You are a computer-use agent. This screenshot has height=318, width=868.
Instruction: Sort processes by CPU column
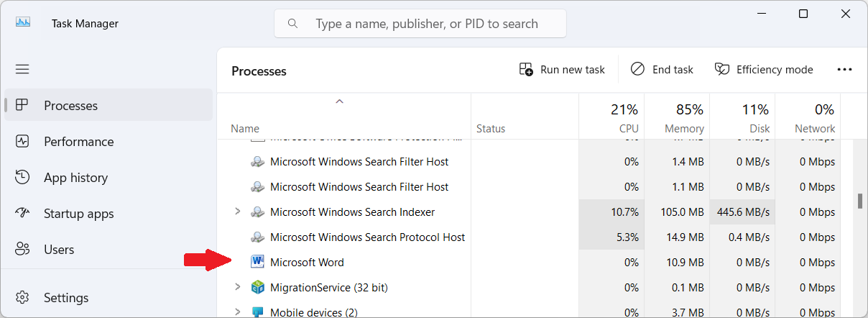point(611,116)
